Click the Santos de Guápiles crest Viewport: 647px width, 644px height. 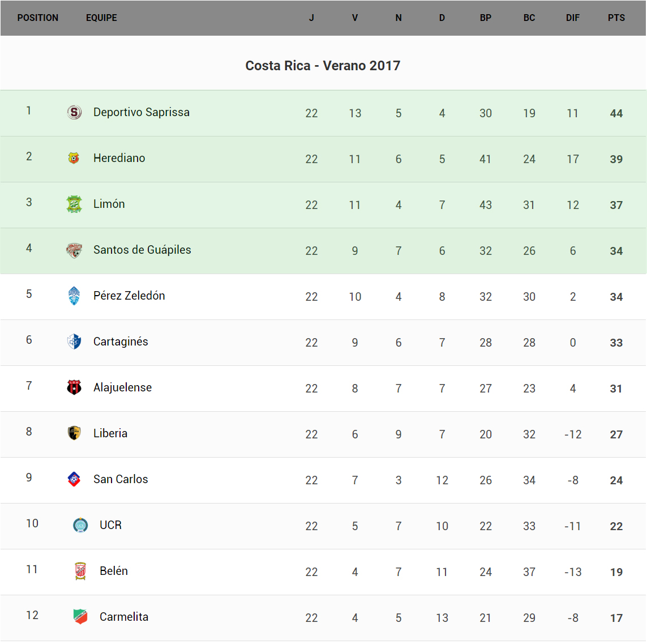coord(74,250)
